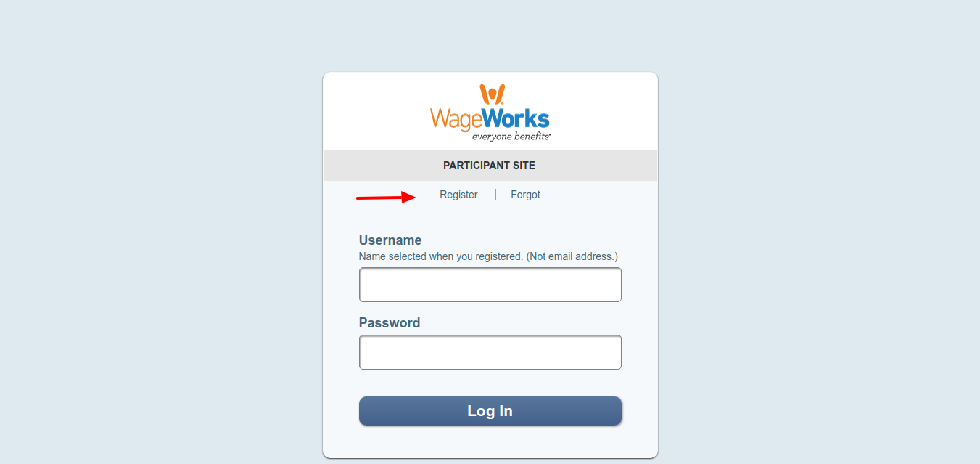980x464 pixels.
Task: Place cursor in the box under Username
Action: (490, 285)
